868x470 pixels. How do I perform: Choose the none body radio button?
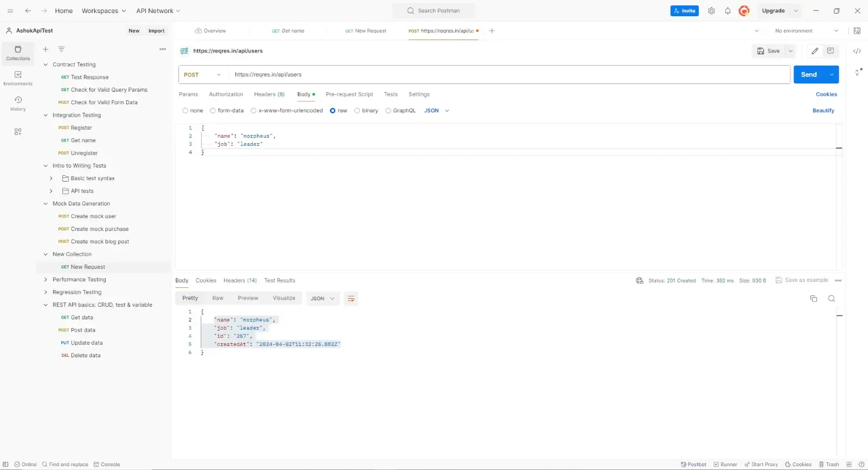(x=186, y=111)
